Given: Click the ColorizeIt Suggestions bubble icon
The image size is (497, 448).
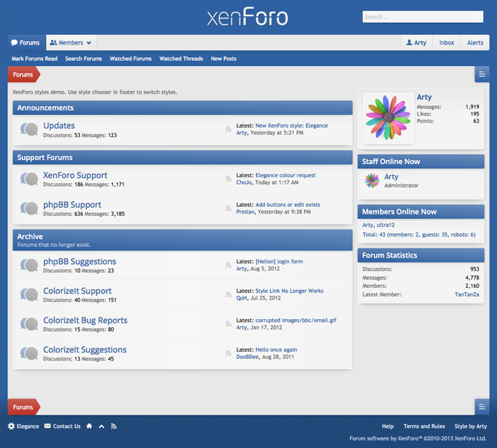Looking at the screenshot, I should pyautogui.click(x=29, y=353).
